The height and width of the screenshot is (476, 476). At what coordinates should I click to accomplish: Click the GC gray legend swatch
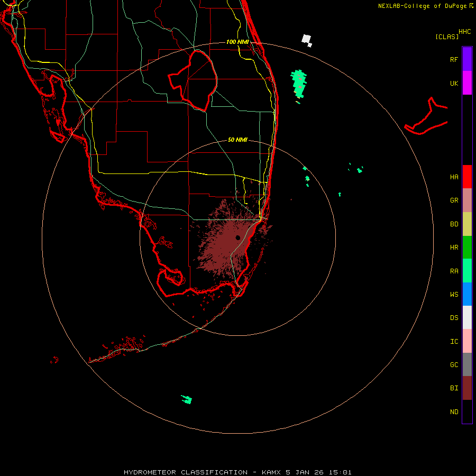(467, 364)
